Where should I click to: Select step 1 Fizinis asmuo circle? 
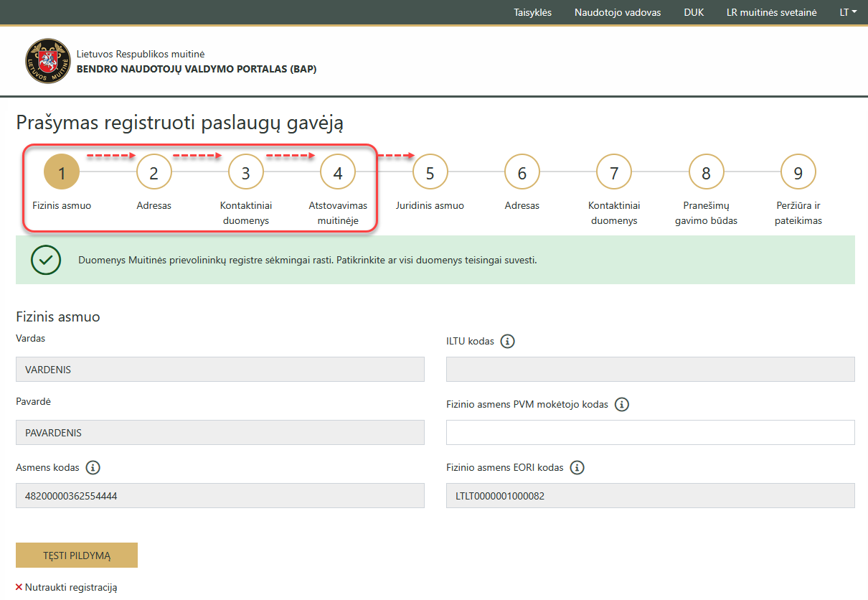62,172
